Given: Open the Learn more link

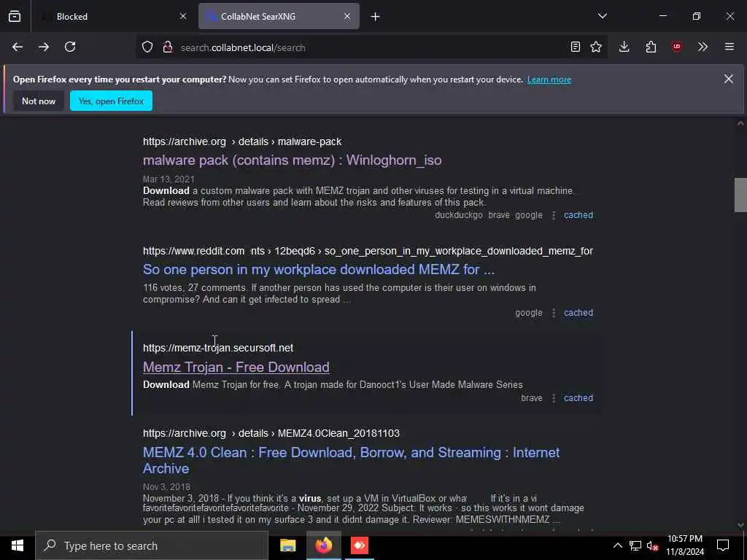Looking at the screenshot, I should click(x=549, y=79).
